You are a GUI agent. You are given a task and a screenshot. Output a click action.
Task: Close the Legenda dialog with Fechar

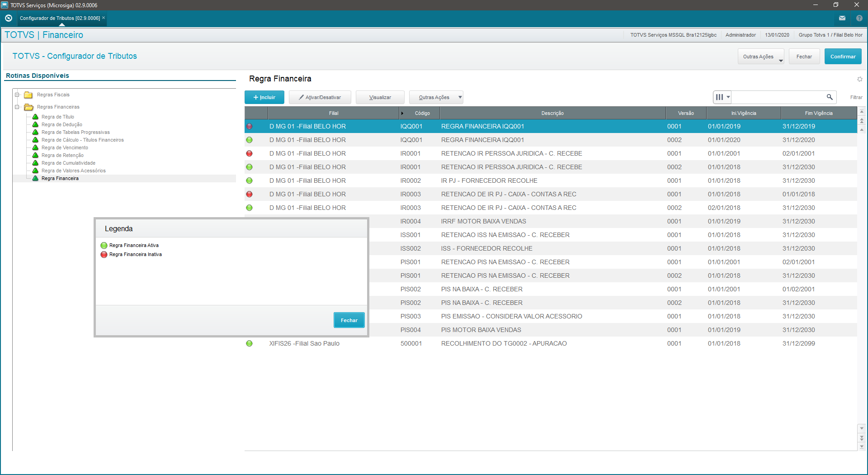349,320
